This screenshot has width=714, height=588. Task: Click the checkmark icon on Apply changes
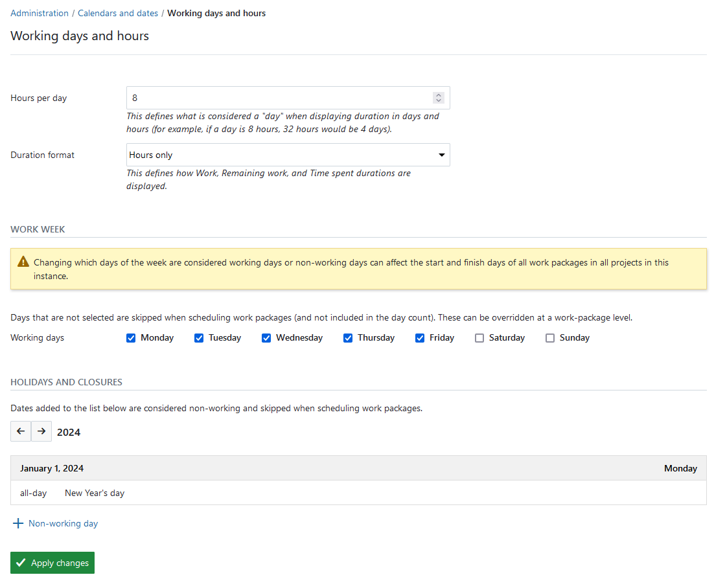point(21,562)
